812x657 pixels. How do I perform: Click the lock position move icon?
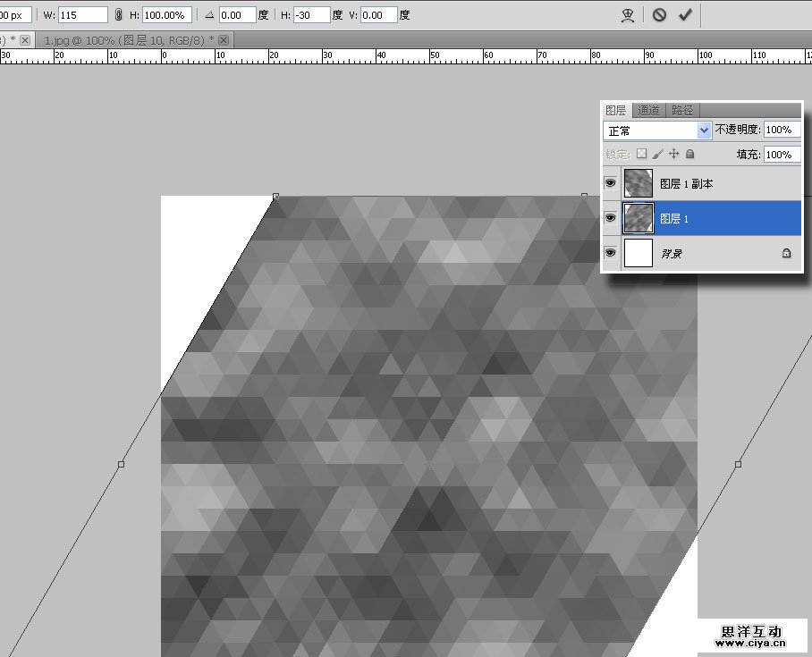point(674,154)
